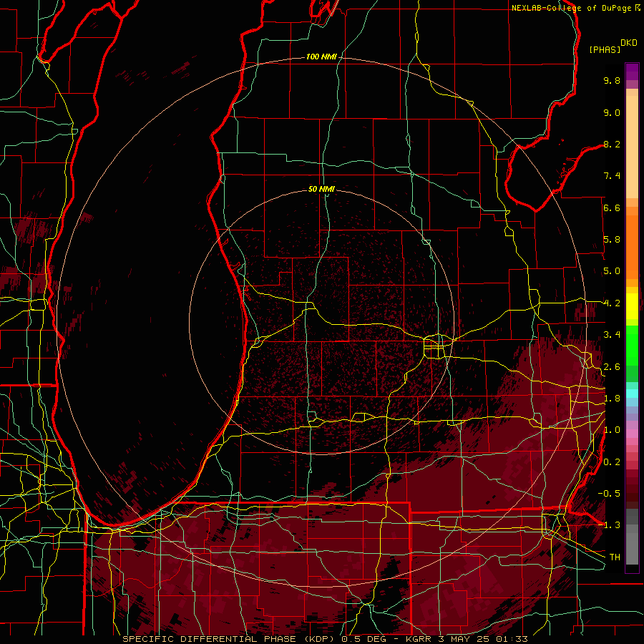The width and height of the screenshot is (644, 644).
Task: Click the 5.8 scale value
Action: (612, 240)
